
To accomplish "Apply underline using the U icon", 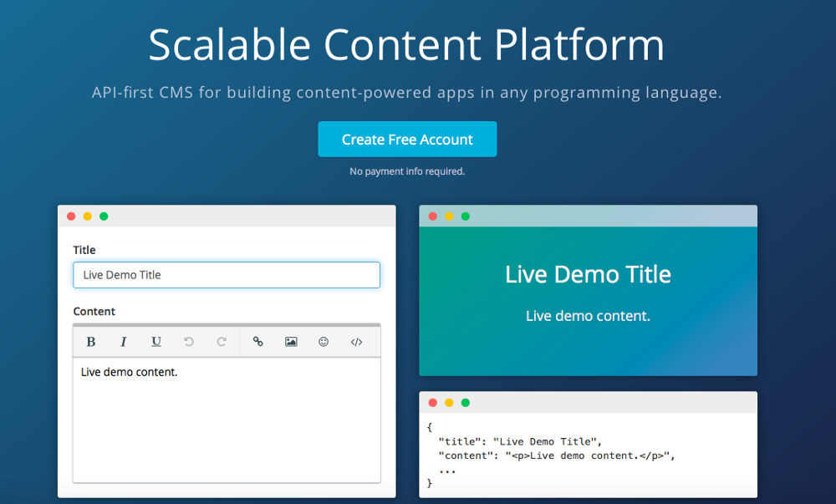I will 156,342.
